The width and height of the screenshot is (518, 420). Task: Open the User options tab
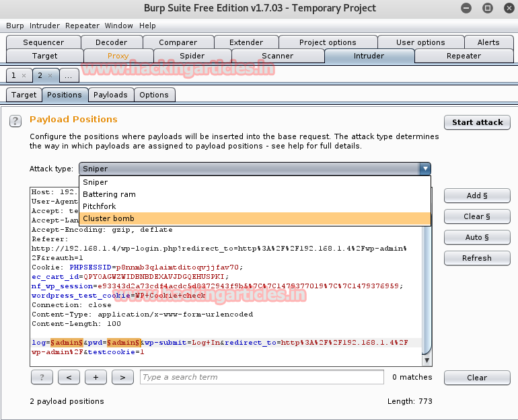tap(420, 42)
